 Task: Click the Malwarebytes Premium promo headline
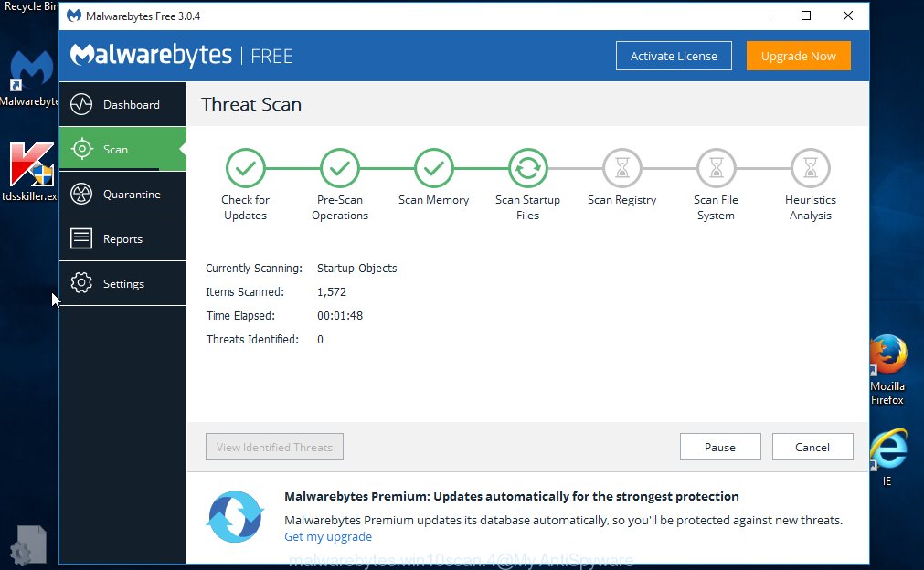512,496
